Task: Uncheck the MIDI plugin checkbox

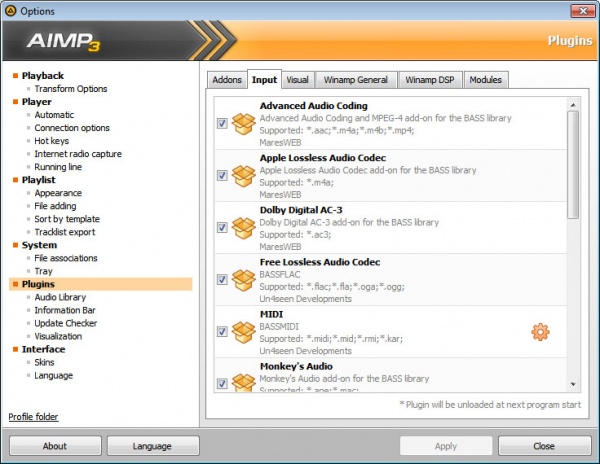Action: [x=222, y=332]
